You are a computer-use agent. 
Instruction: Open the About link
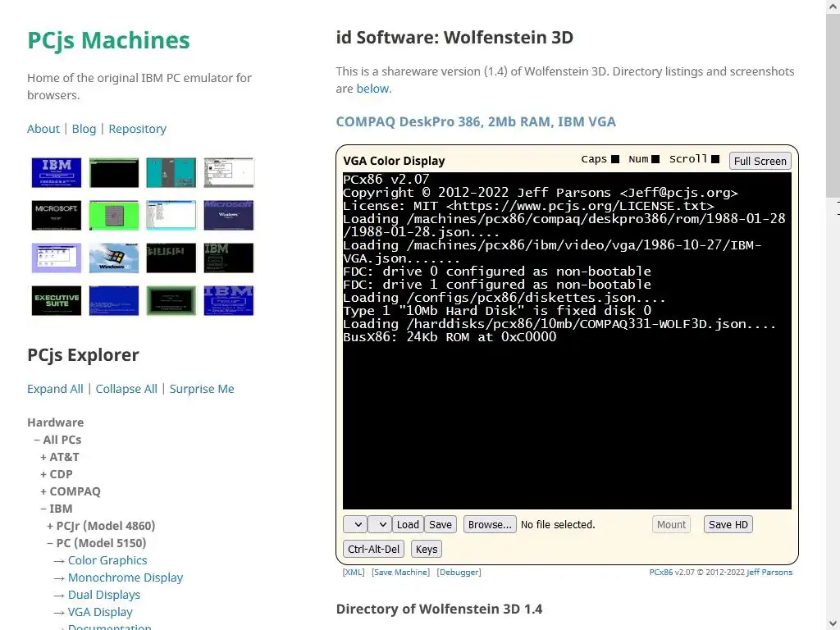click(43, 129)
